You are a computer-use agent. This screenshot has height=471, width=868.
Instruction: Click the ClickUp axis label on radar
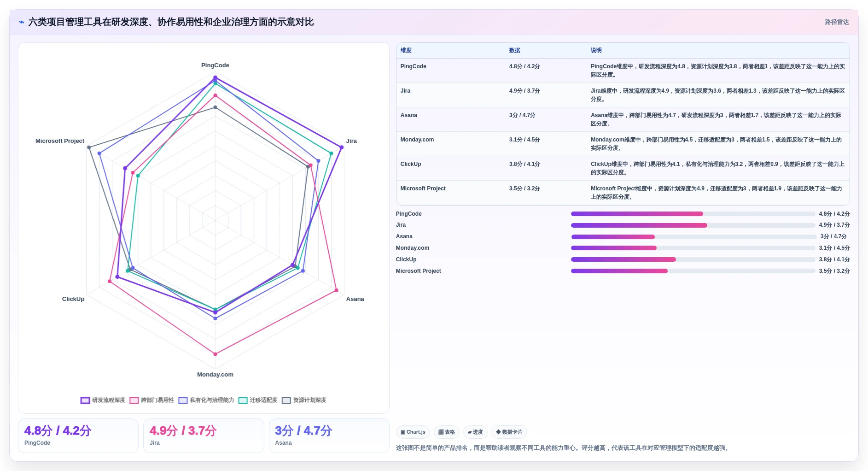coord(73,299)
